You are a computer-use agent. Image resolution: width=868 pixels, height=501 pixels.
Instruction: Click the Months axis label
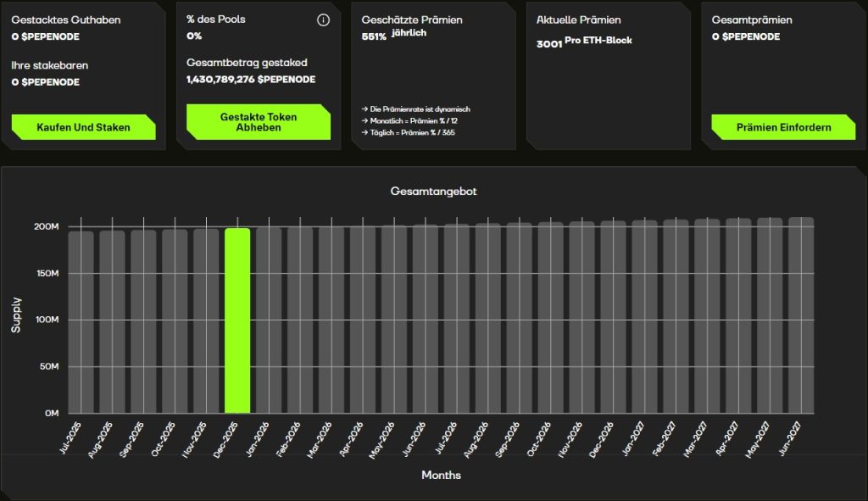[x=441, y=476]
